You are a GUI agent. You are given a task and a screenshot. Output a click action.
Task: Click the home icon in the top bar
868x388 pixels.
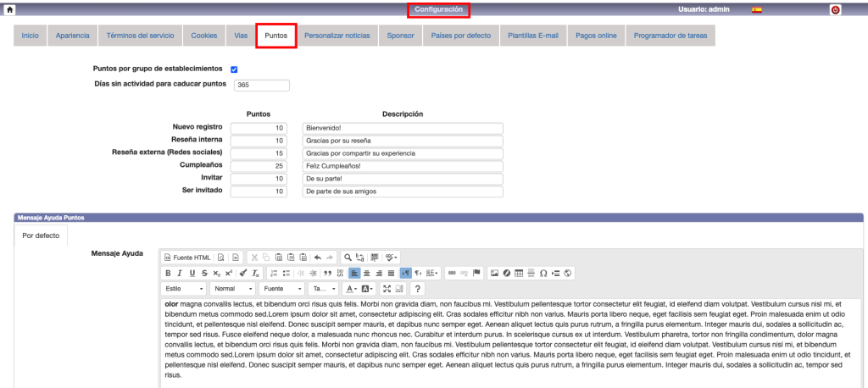click(x=8, y=9)
